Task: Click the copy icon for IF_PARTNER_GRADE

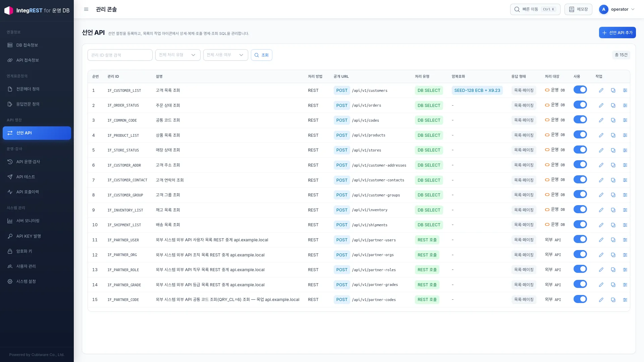Action: pyautogui.click(x=613, y=285)
